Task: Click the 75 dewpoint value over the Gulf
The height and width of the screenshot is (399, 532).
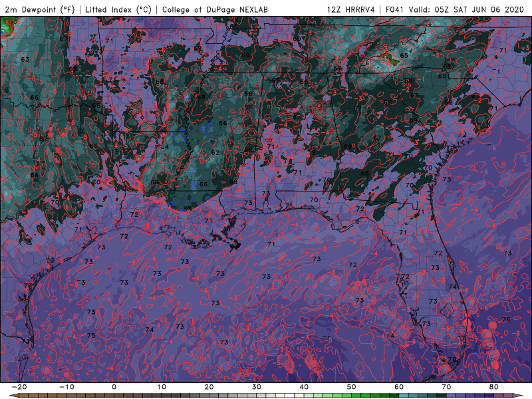Action: (x=91, y=336)
